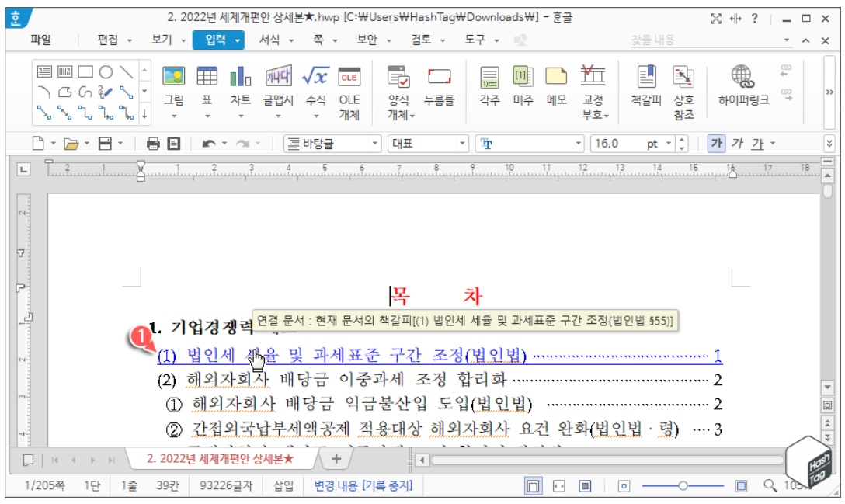The height and width of the screenshot is (504, 845).
Task: Add an endnote with 미주
Action: click(523, 85)
